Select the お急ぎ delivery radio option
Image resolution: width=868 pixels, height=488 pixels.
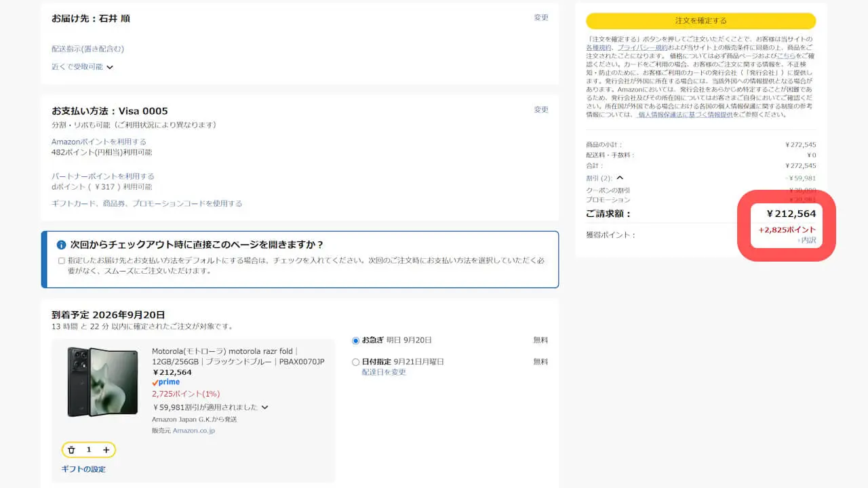[x=356, y=340]
